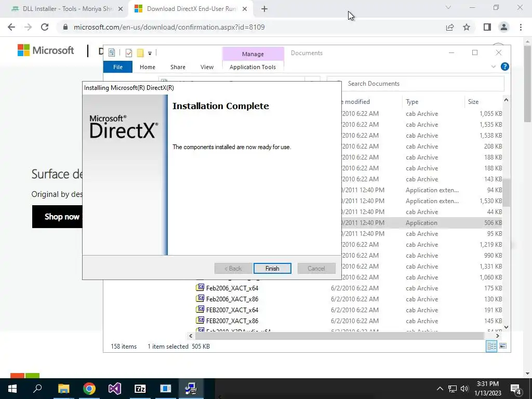Open the Chrome three-dot menu
The image size is (532, 399).
coord(521,27)
